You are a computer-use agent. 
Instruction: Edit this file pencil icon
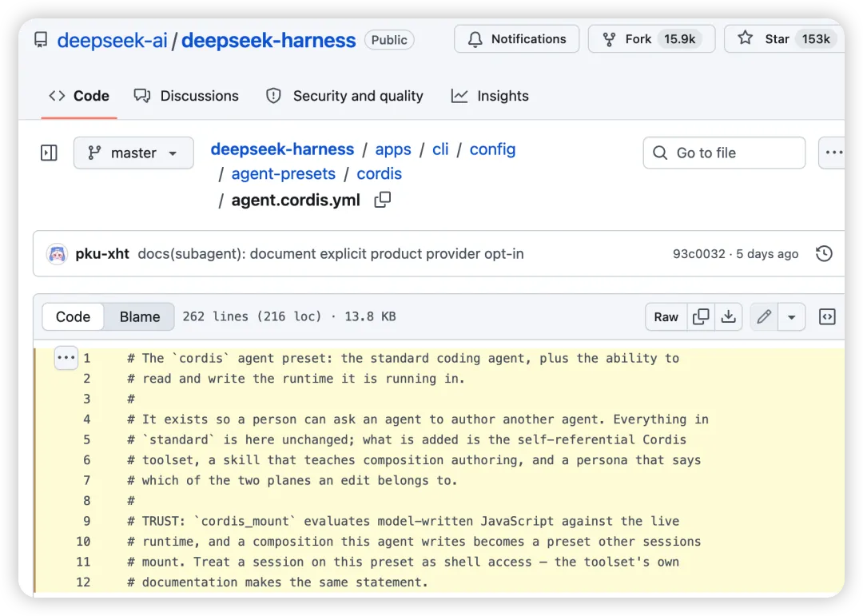(x=764, y=316)
